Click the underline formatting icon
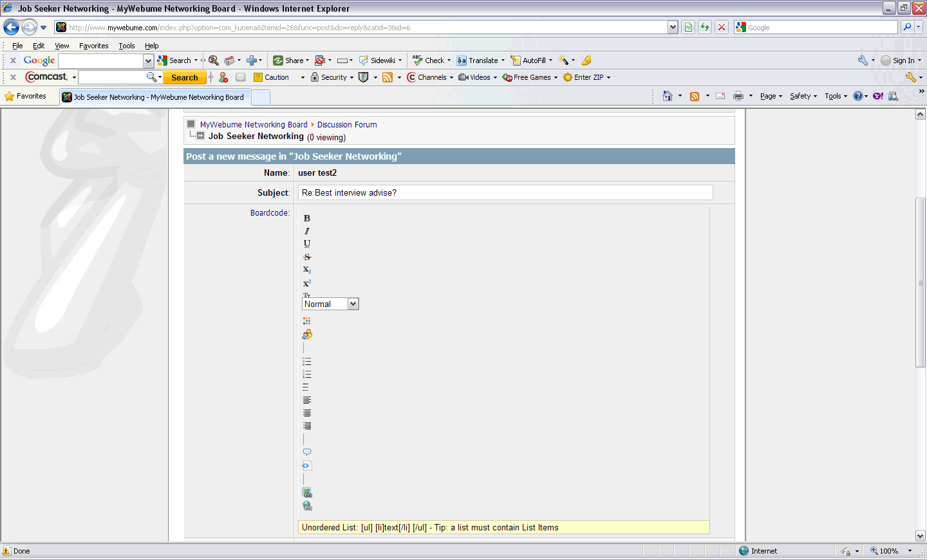This screenshot has width=927, height=560. pyautogui.click(x=307, y=243)
